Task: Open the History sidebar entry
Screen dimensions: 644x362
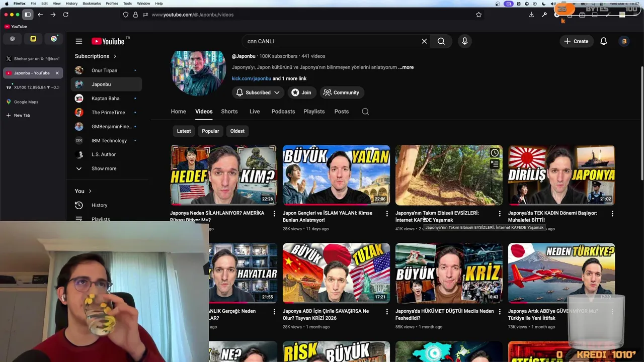Action: [99, 205]
